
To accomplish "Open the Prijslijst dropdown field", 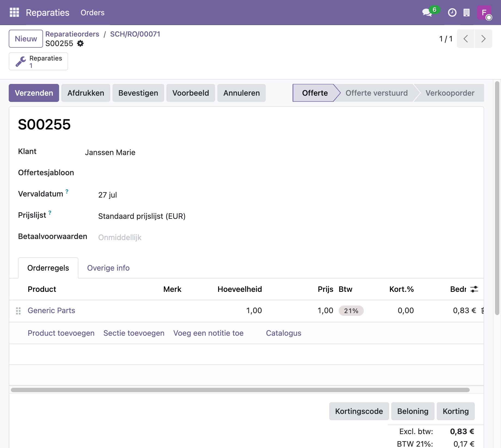I will pos(142,216).
